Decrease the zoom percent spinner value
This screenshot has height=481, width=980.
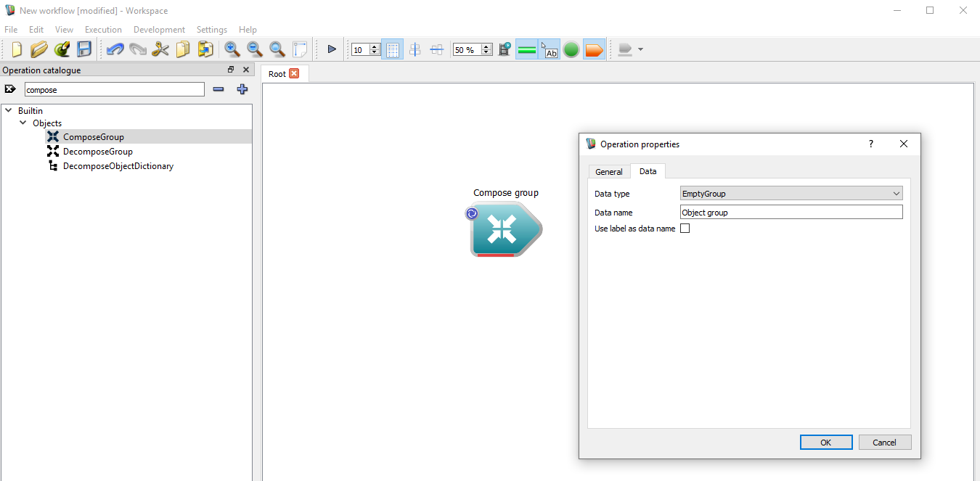[x=486, y=53]
